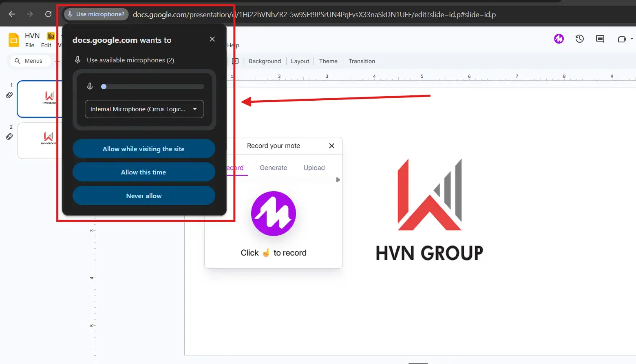Open the Theme panel

pos(328,61)
